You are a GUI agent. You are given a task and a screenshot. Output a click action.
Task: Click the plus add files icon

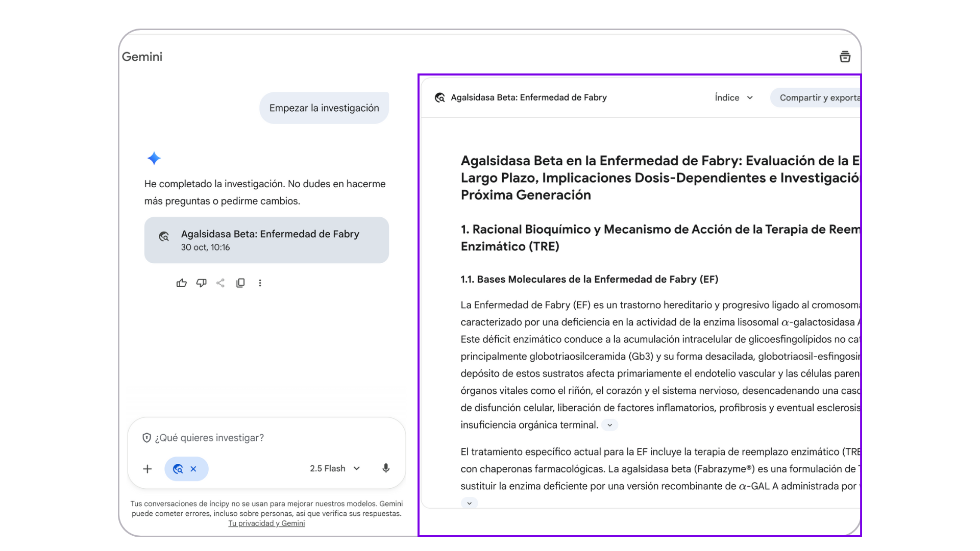point(148,469)
